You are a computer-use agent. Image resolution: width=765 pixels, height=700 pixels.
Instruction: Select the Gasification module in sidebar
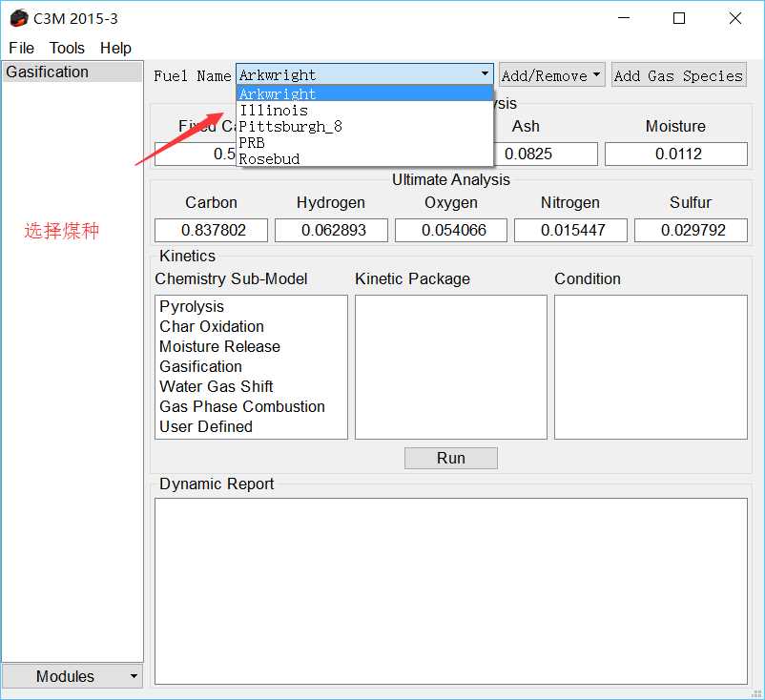click(x=72, y=72)
